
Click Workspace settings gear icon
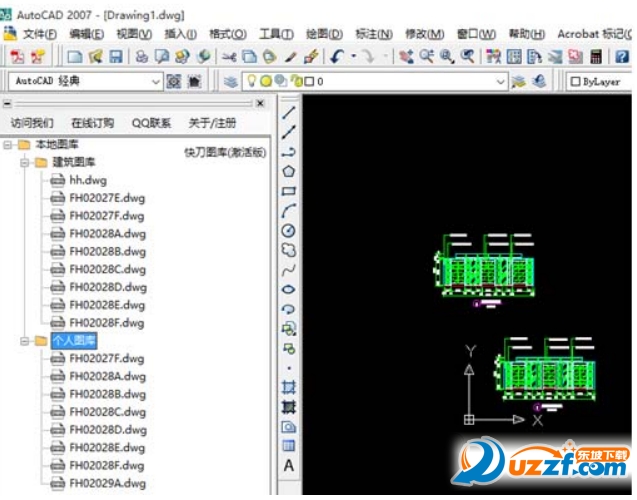click(x=174, y=82)
